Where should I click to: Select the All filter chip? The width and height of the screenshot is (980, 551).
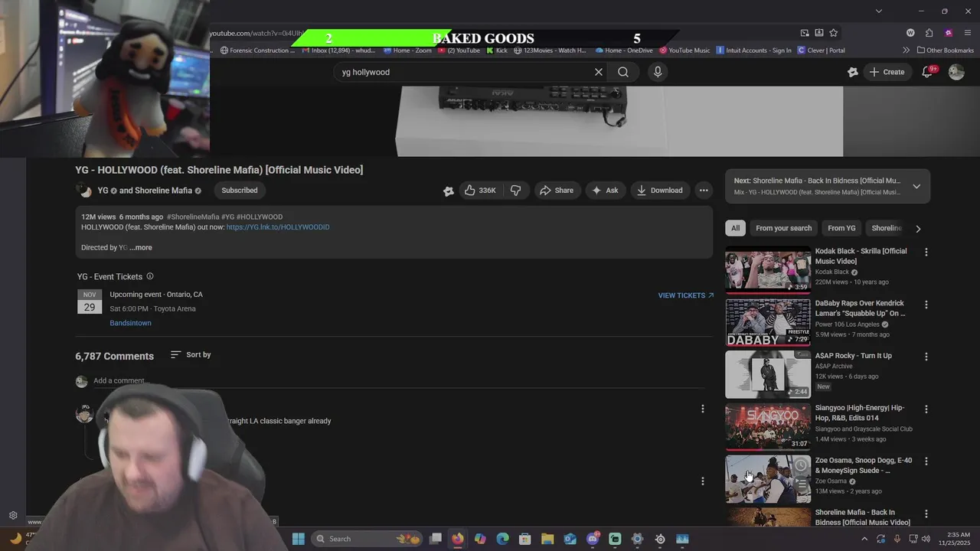[735, 228]
